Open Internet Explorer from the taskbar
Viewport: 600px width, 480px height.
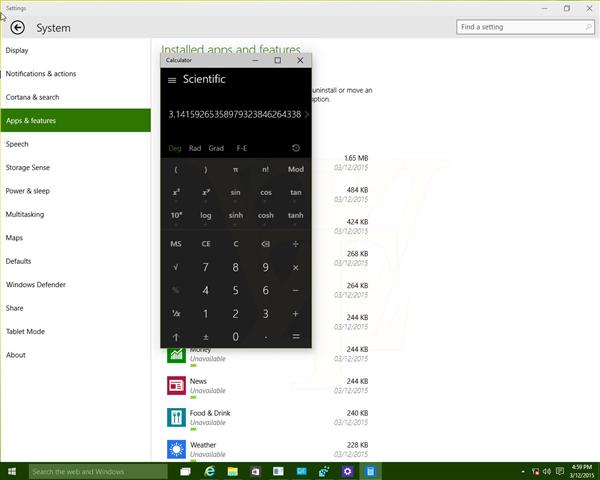coord(211,471)
